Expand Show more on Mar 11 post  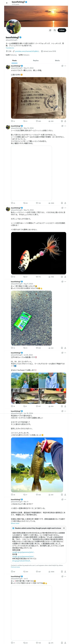(x=15, y=523)
